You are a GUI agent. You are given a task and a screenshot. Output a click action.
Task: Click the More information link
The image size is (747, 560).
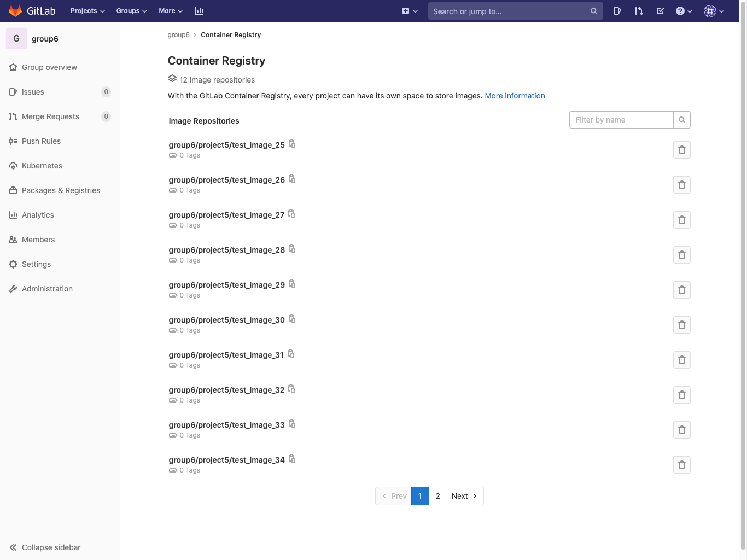coord(514,96)
